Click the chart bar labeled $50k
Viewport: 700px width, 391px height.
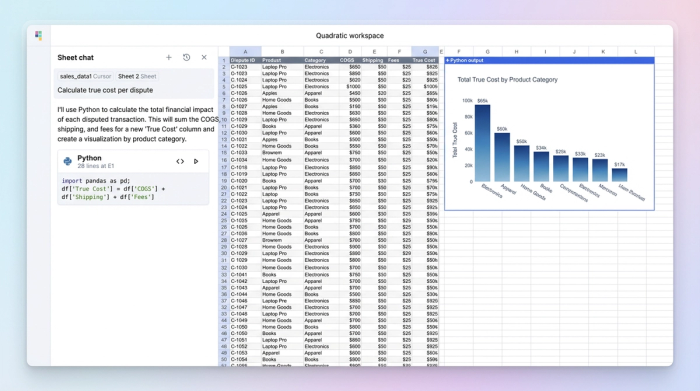pyautogui.click(x=521, y=163)
